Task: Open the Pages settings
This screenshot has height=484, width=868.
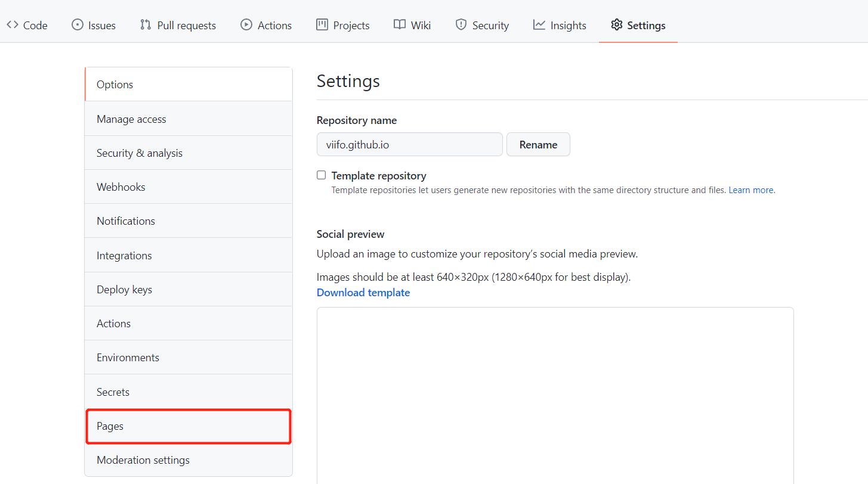Action: (189, 426)
